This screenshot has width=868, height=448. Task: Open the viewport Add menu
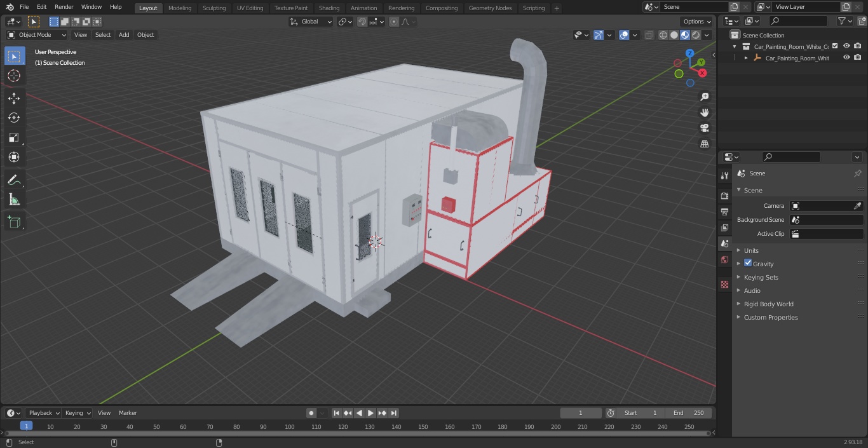coord(124,35)
